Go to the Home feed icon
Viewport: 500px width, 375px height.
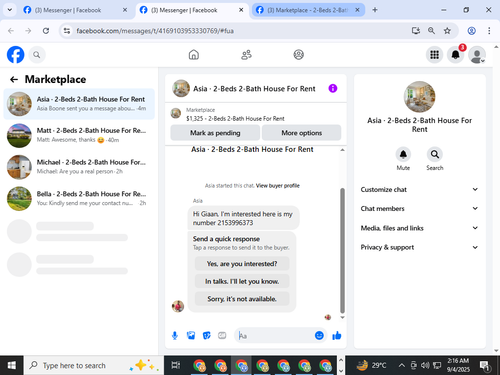[x=194, y=55]
